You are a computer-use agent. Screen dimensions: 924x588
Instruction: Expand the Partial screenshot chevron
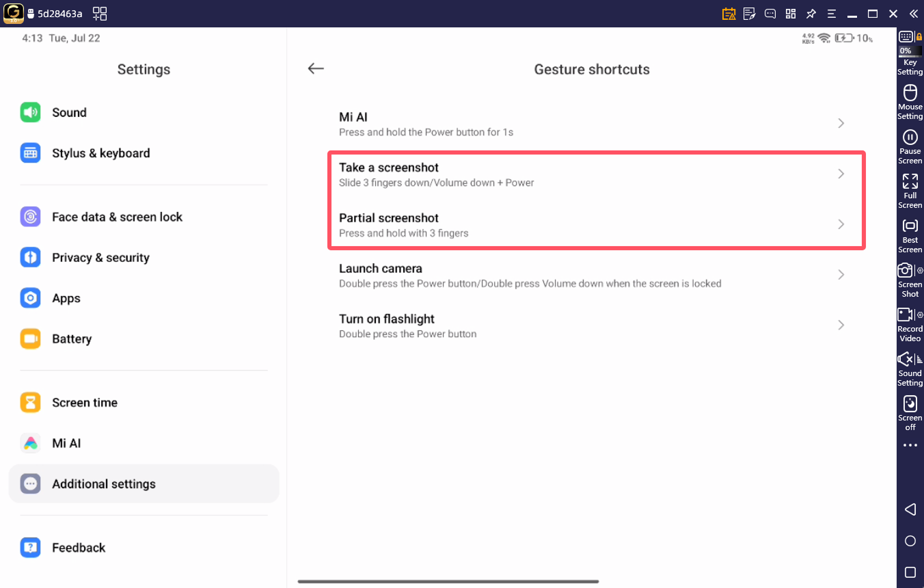click(841, 224)
